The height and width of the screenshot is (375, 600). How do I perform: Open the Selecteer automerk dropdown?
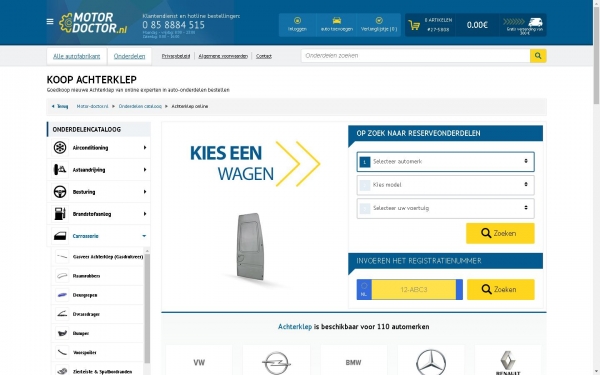click(445, 162)
